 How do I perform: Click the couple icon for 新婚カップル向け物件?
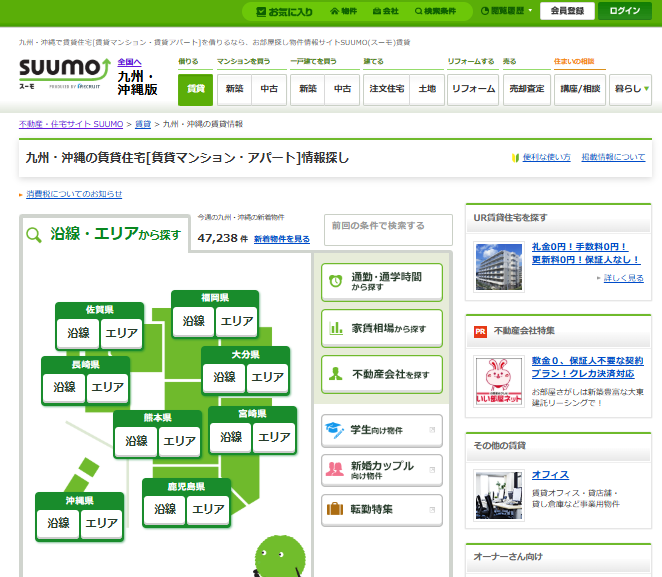point(335,470)
